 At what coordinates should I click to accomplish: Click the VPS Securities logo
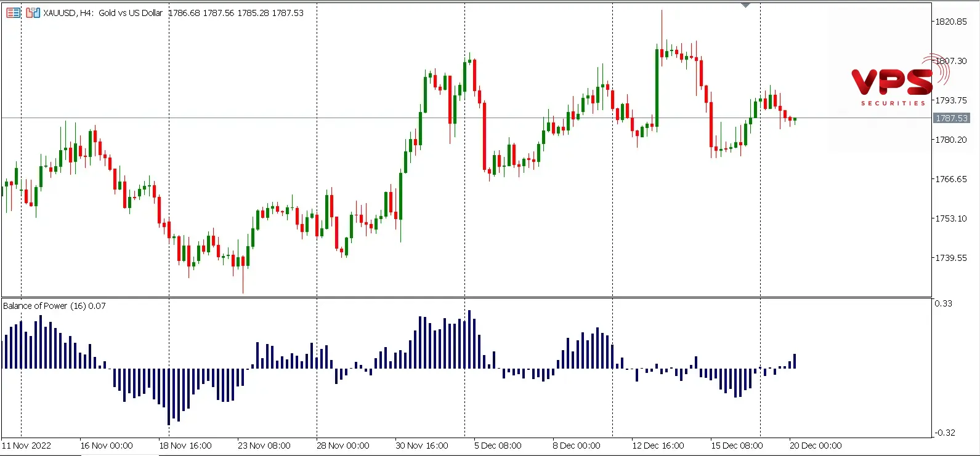[893, 84]
